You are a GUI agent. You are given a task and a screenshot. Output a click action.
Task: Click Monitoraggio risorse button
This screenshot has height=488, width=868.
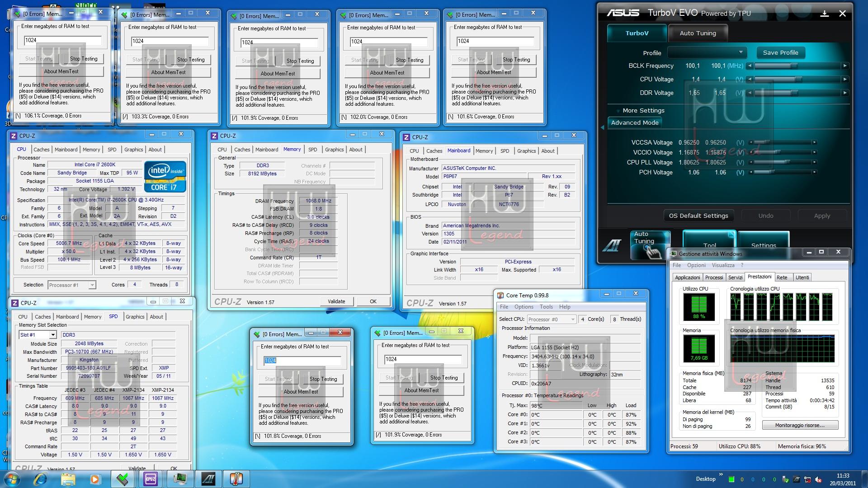tap(800, 425)
